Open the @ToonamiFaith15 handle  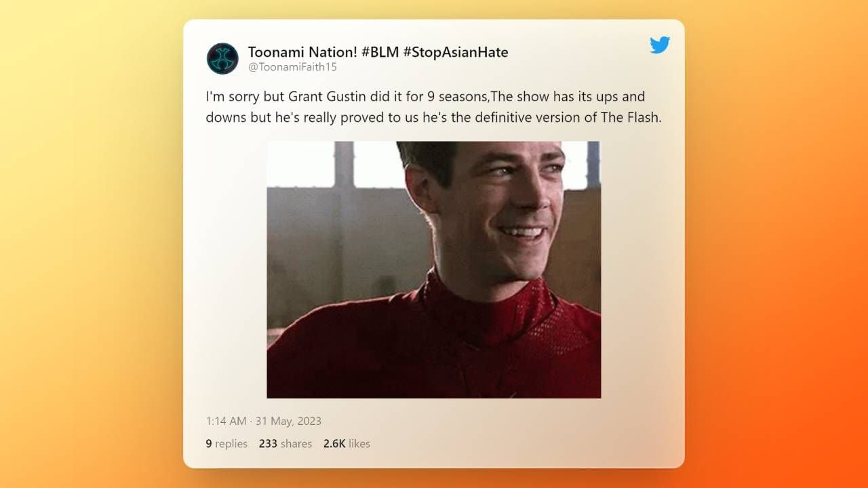point(292,67)
